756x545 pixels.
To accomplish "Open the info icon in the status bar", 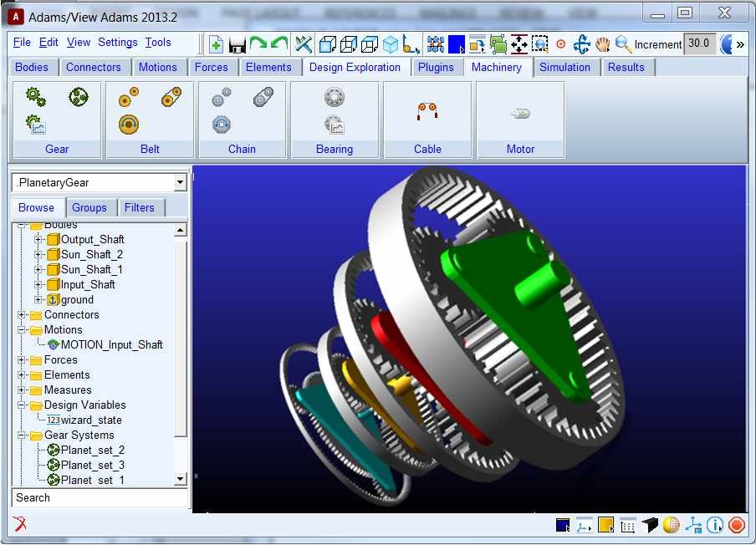I will (x=715, y=524).
